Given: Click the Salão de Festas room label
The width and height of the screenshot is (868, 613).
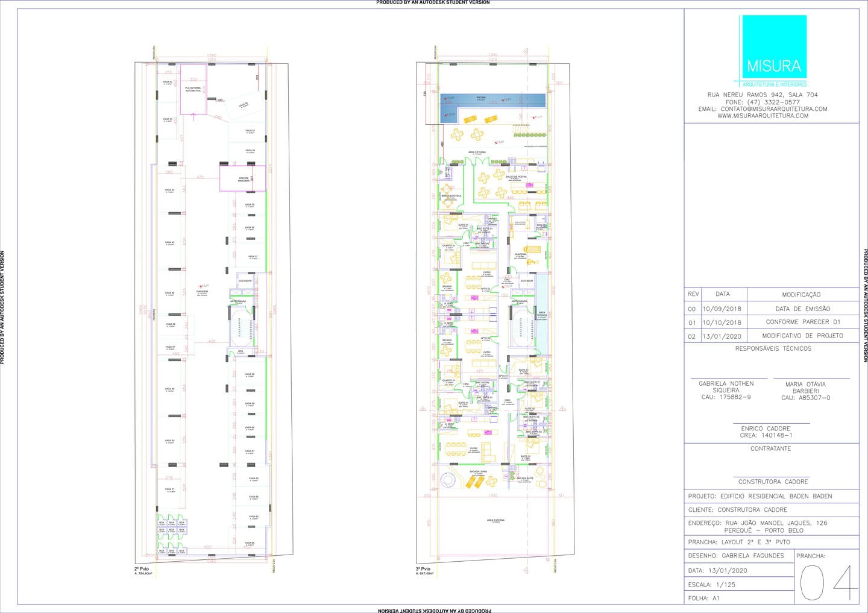Looking at the screenshot, I should click(x=515, y=177).
